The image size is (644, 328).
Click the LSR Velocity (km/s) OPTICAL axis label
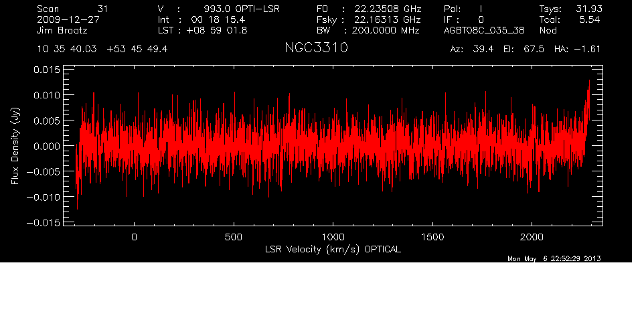click(333, 248)
